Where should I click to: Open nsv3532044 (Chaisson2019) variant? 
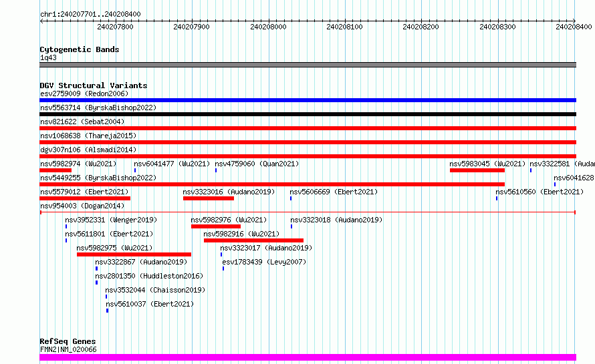pyautogui.click(x=155, y=290)
